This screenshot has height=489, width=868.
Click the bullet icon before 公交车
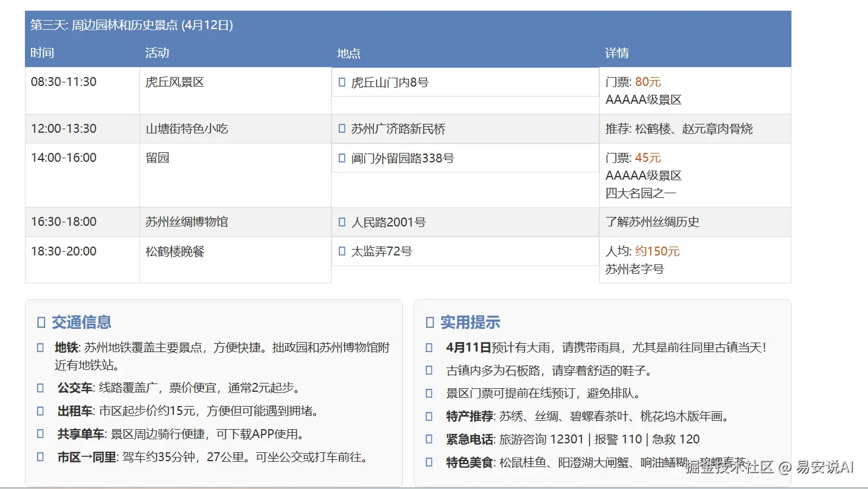click(40, 388)
